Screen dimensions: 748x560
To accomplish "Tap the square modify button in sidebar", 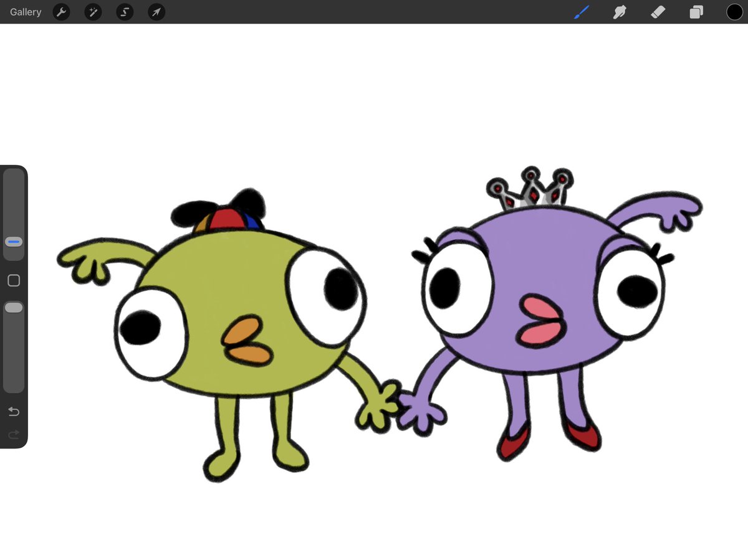I will (x=14, y=280).
